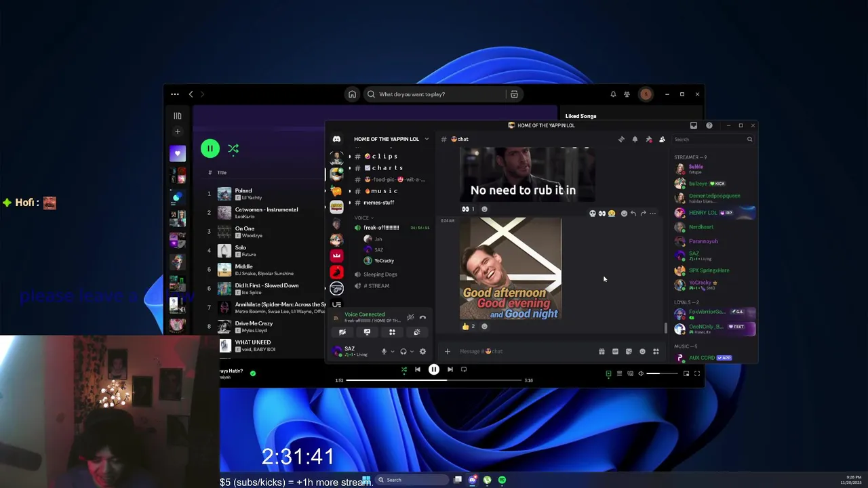The image size is (868, 488).
Task: Open GIF picker in Discord message bar
Action: (x=615, y=351)
